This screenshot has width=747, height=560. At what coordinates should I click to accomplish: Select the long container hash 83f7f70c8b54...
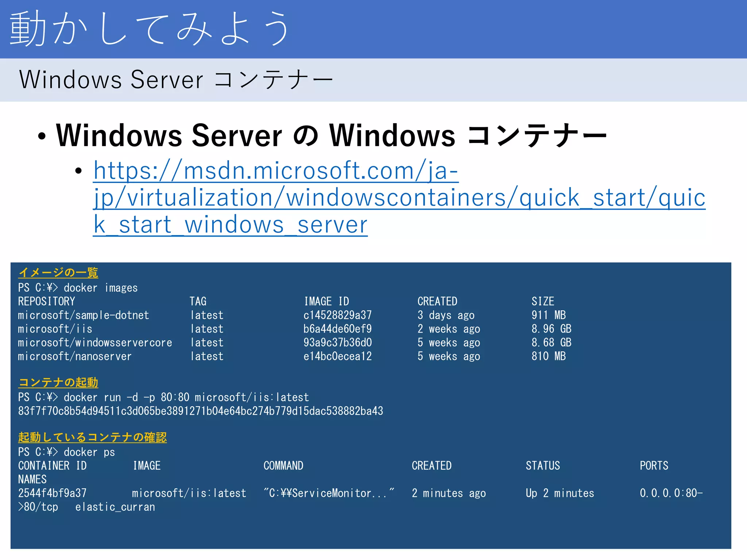201,411
